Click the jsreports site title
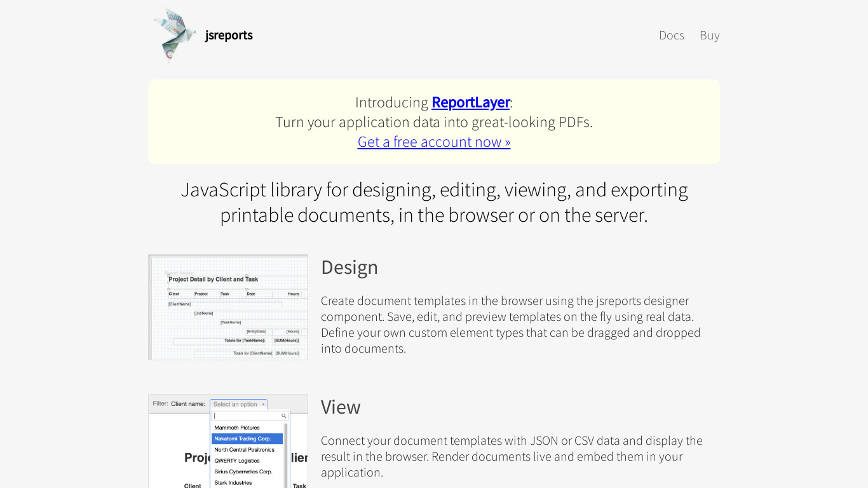868x488 pixels. [229, 36]
